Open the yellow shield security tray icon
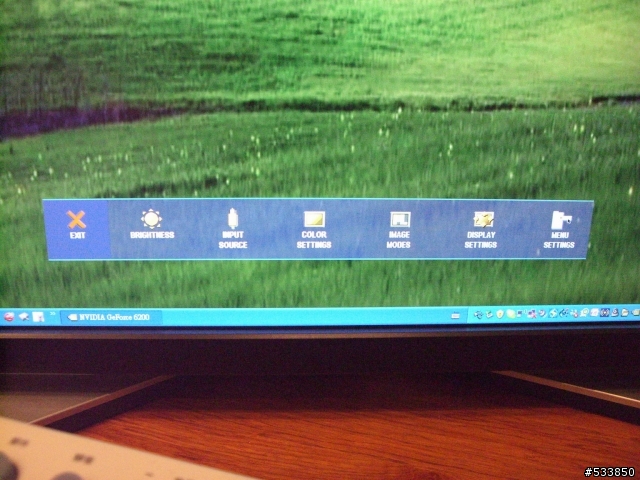 (500, 314)
